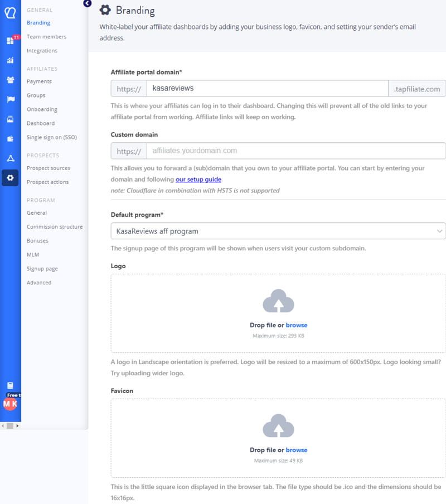The height and width of the screenshot is (504, 446).
Task: Click the Cloudflare HSTS note text
Action: [195, 190]
